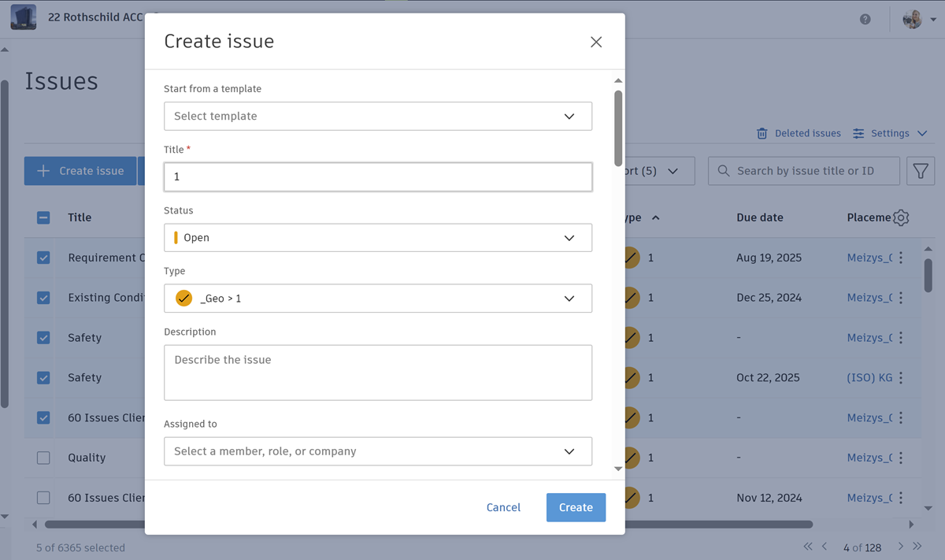The width and height of the screenshot is (945, 560).
Task: Open the column settings gear icon
Action: click(902, 218)
